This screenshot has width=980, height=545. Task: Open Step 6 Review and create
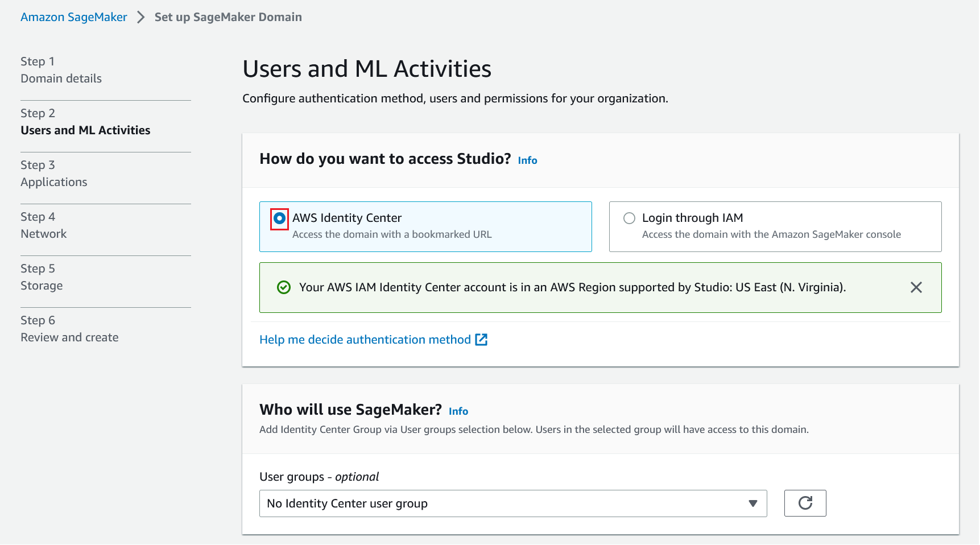coord(69,337)
